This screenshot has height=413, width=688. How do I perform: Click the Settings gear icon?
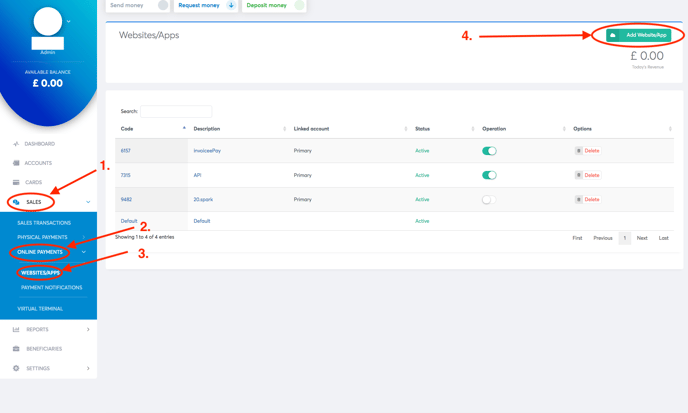[x=16, y=368]
